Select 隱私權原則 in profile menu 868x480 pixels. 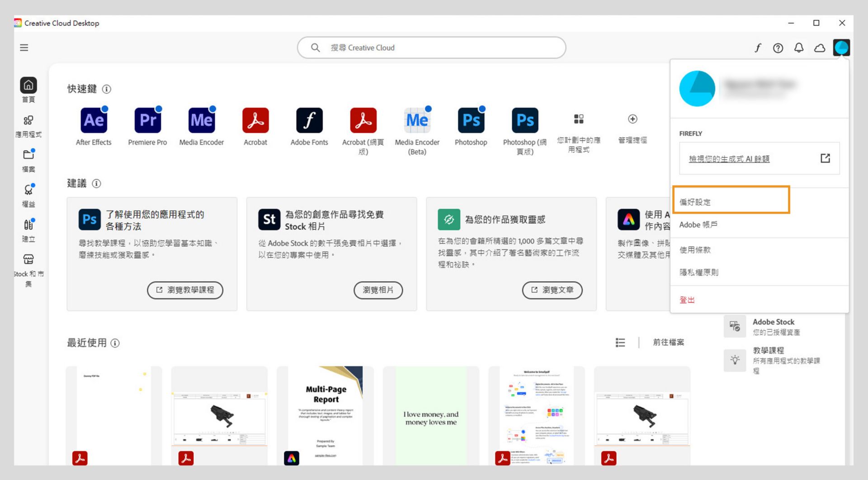[699, 272]
